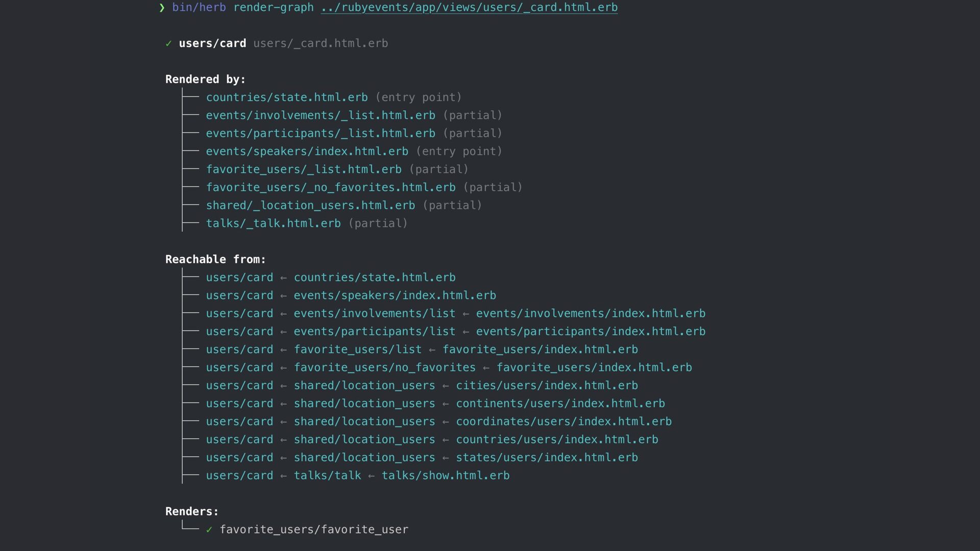
Task: Click events/involvements/index.html.erb in Reachable from
Action: click(x=590, y=313)
